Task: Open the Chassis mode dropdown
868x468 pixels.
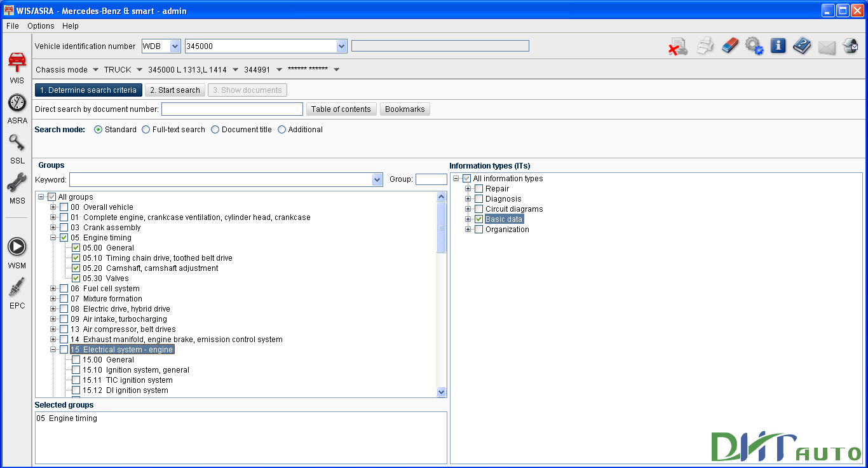Action: [96, 70]
